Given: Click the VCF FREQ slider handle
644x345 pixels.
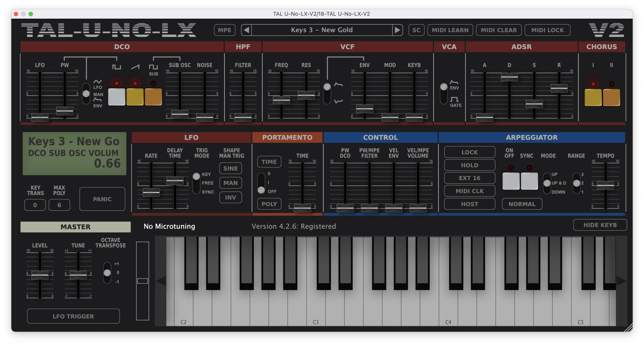Looking at the screenshot, I should coord(281,100).
